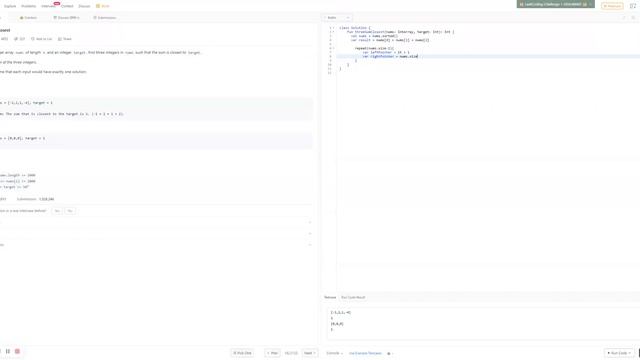640x360 pixels.
Task: Collapse code fold arrow on line 2
Action: point(333,32)
